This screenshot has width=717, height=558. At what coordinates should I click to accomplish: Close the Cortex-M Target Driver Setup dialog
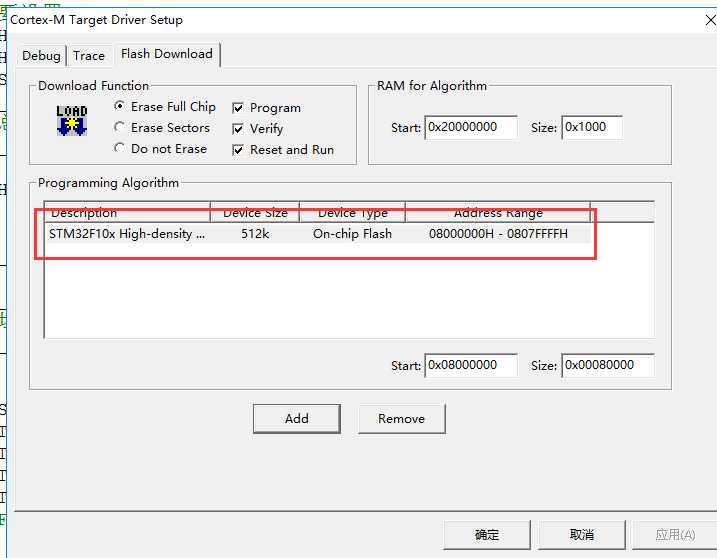click(711, 20)
